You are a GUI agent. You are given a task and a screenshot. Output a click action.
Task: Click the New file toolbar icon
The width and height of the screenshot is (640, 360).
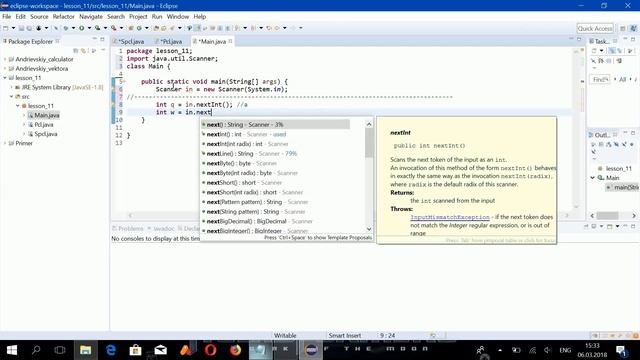pos(6,28)
